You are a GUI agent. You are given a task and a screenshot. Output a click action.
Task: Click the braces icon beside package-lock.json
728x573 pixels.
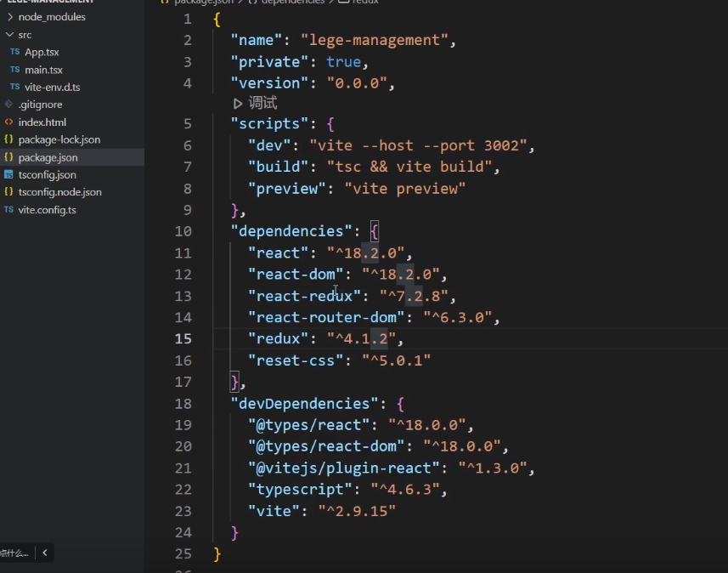(8, 139)
